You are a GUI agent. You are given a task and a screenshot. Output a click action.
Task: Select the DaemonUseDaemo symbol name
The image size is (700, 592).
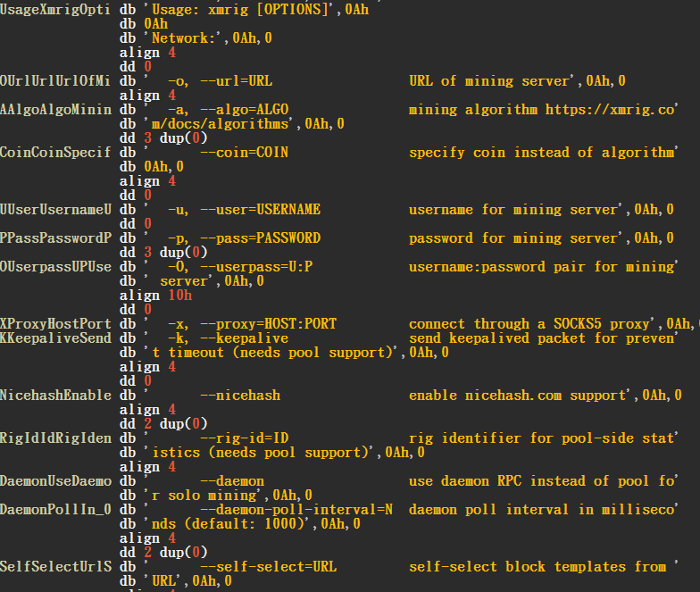(55, 481)
